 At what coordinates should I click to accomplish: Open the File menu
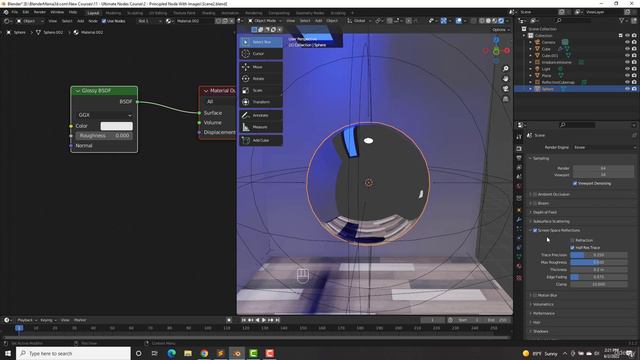[15, 12]
